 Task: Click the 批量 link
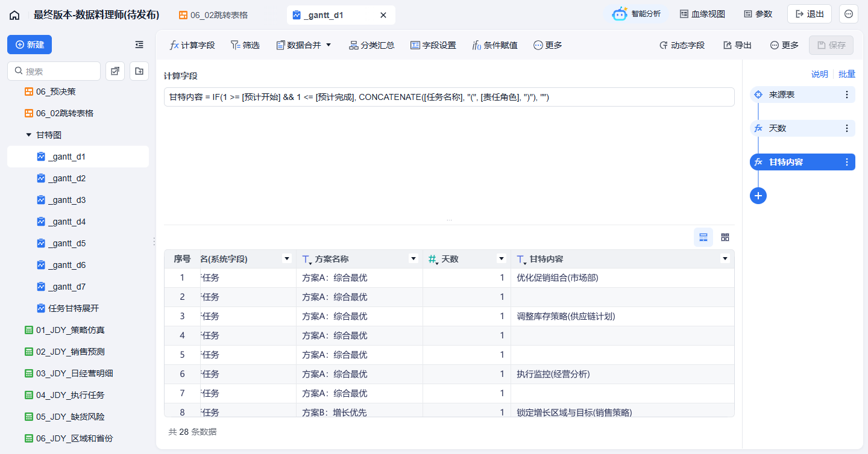pyautogui.click(x=847, y=74)
